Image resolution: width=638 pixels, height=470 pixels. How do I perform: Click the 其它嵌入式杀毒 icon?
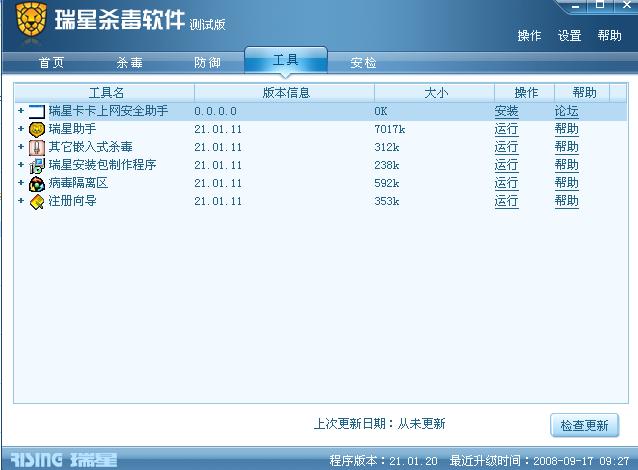[x=37, y=147]
